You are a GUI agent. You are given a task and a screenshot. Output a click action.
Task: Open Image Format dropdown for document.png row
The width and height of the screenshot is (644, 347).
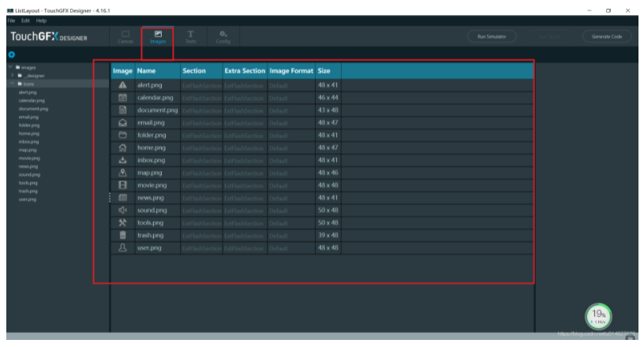point(291,110)
